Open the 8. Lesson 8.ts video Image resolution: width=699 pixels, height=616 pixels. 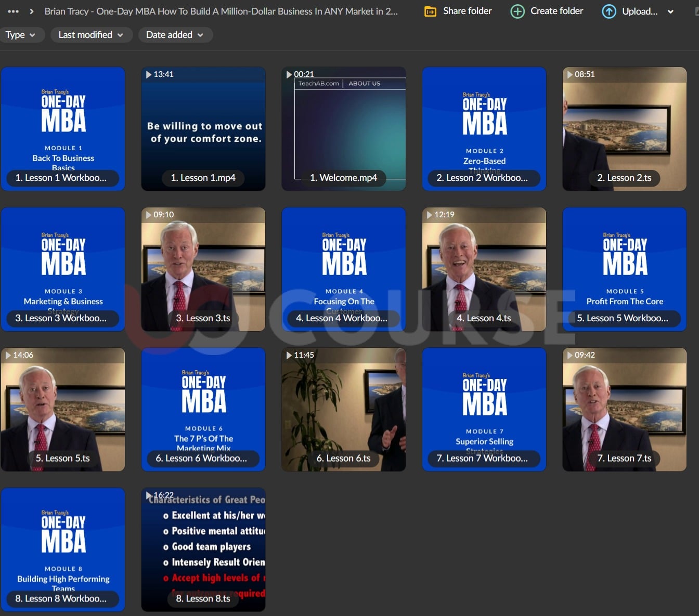pyautogui.click(x=203, y=549)
